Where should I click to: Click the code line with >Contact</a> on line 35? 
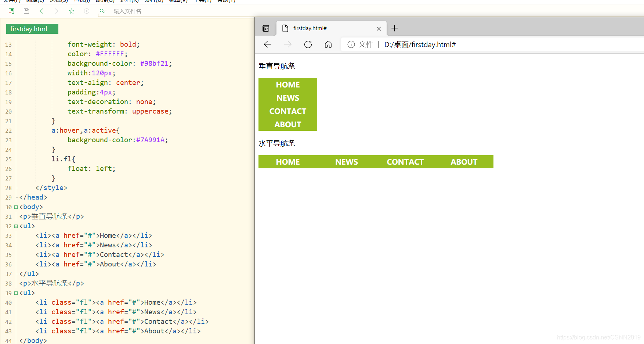100,255
